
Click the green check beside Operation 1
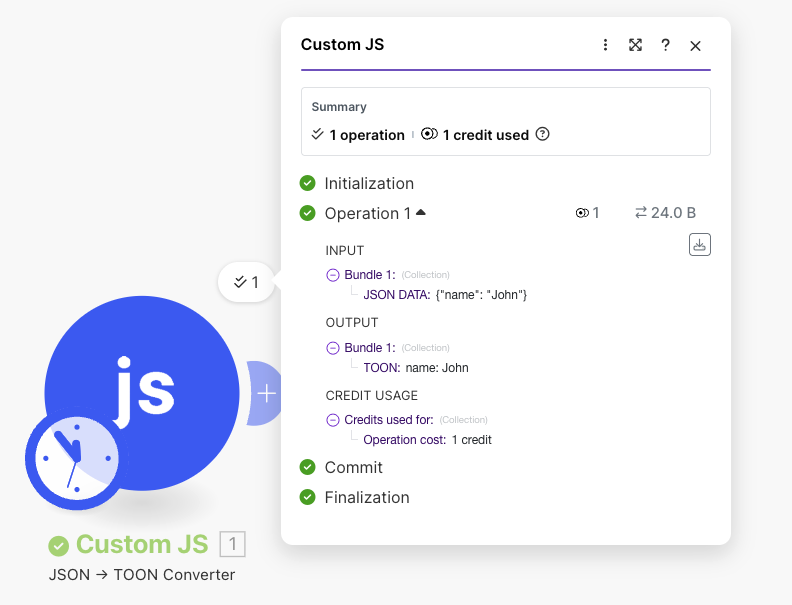pyautogui.click(x=307, y=213)
